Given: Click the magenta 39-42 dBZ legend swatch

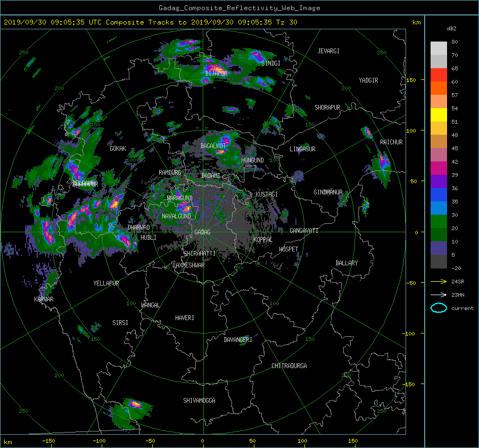Looking at the screenshot, I should (439, 168).
